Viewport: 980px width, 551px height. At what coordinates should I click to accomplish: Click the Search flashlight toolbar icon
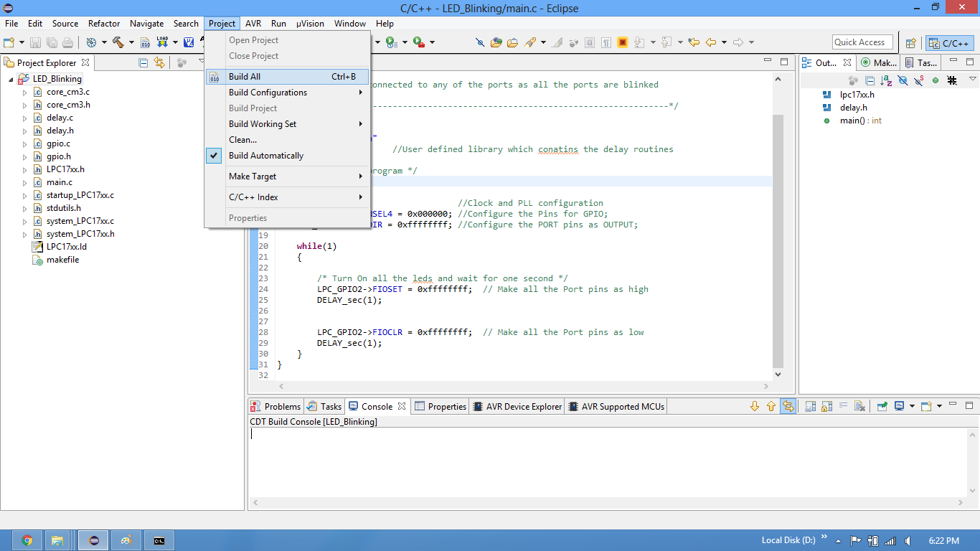click(531, 42)
